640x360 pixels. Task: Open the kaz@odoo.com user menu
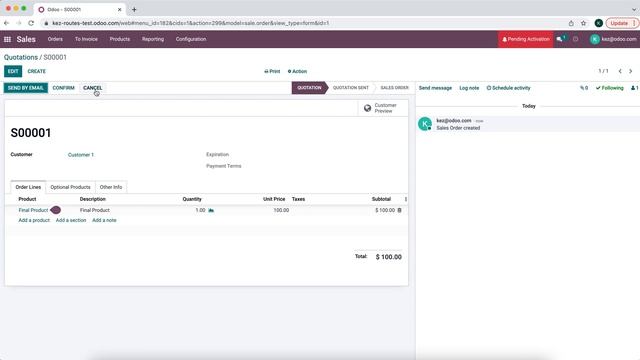pyautogui.click(x=613, y=39)
